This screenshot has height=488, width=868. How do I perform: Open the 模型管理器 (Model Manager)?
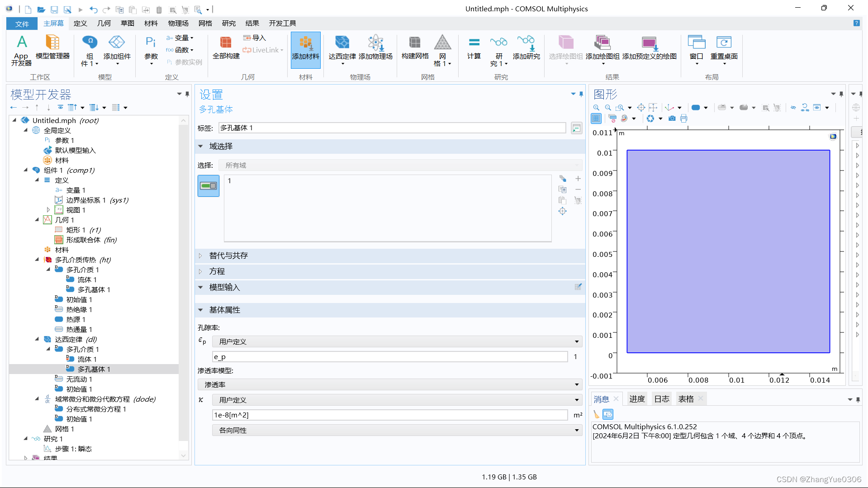click(52, 47)
